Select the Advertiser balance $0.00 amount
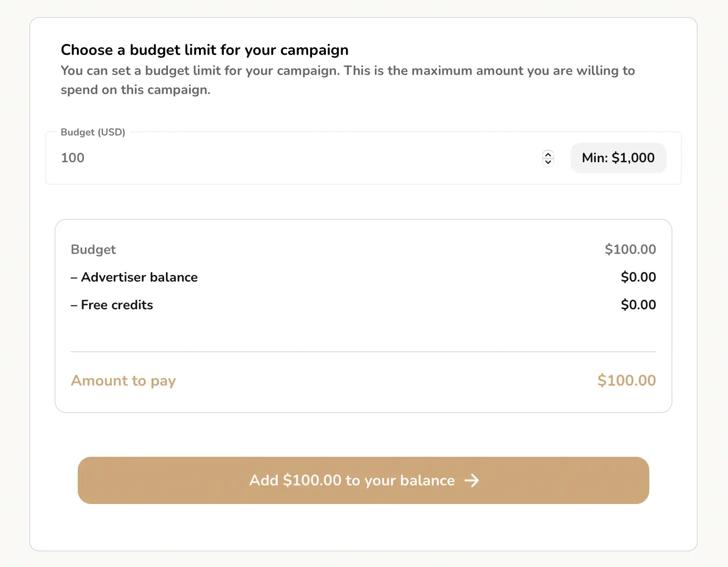This screenshot has height=567, width=728. [638, 277]
